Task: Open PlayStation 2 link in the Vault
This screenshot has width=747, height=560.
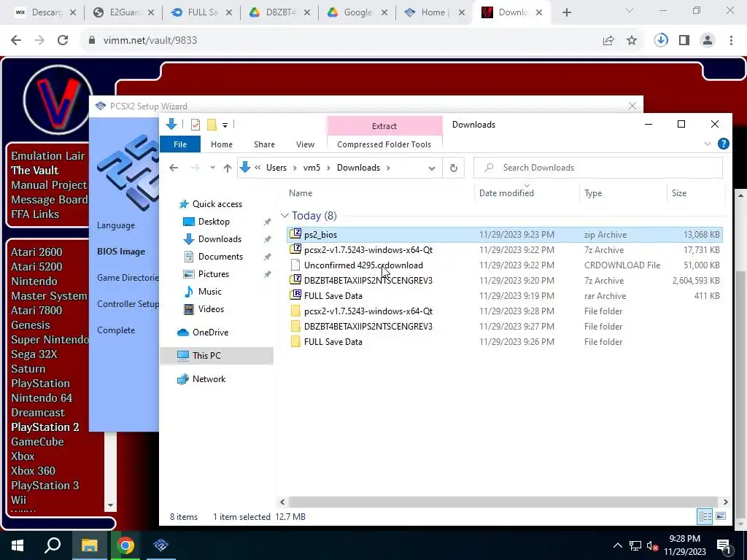Action: [x=45, y=427]
